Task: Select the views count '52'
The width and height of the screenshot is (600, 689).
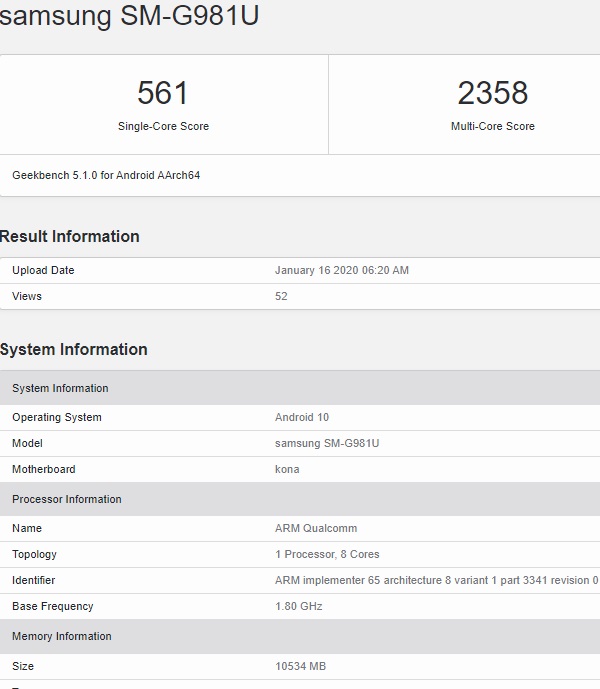Action: [x=281, y=296]
